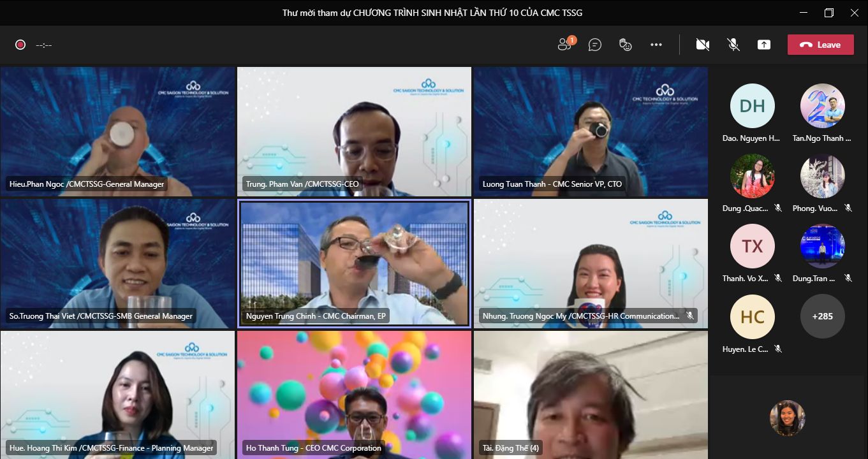Image resolution: width=868 pixels, height=459 pixels.
Task: Select Nhung. Truong Ngoc My video tile
Action: pos(591,264)
